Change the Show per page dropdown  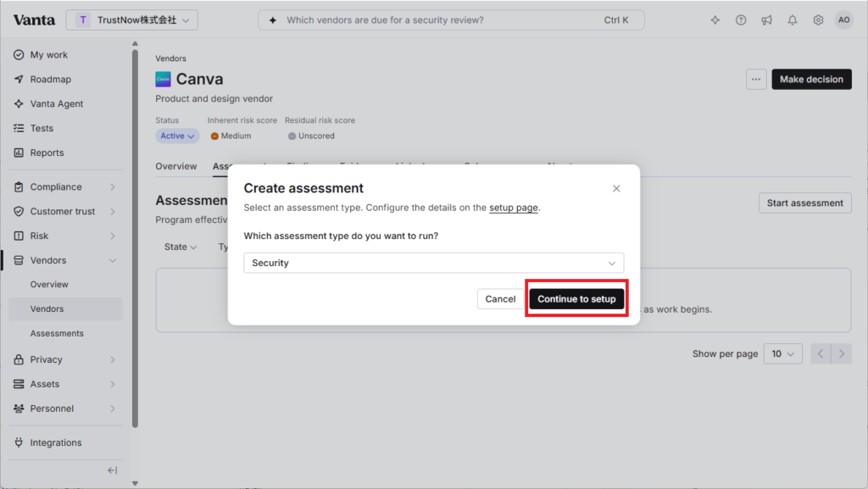click(x=782, y=353)
